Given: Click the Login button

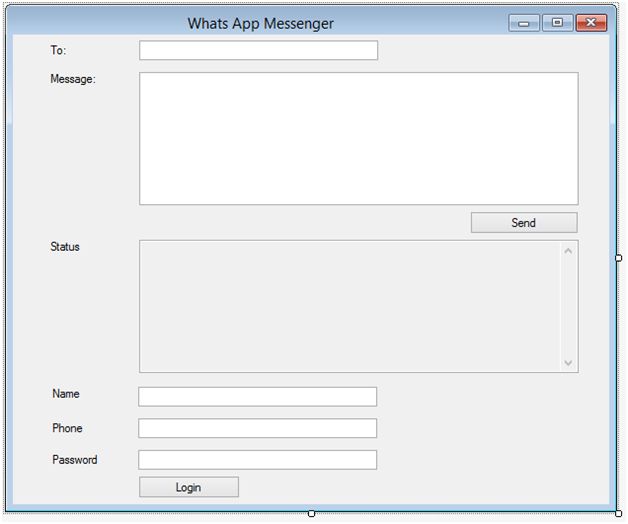Looking at the screenshot, I should tap(189, 487).
